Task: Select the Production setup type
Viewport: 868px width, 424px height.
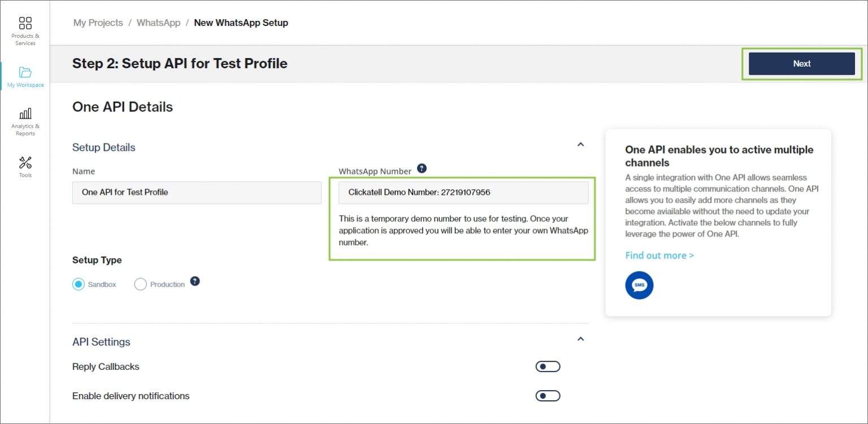Action: [x=140, y=284]
